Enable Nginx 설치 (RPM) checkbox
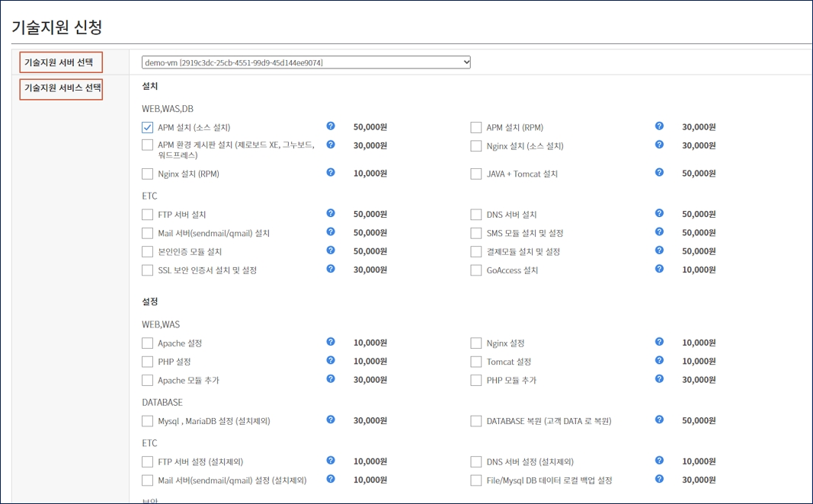This screenshot has height=504, width=813. point(148,174)
